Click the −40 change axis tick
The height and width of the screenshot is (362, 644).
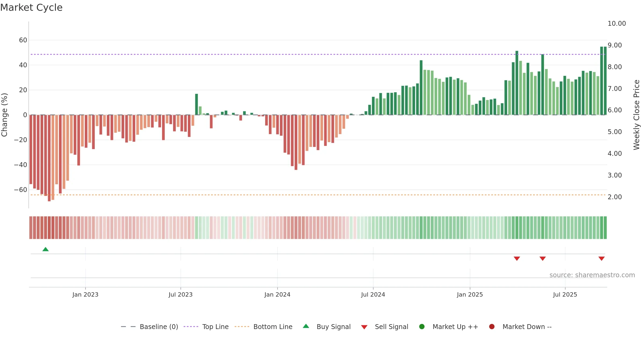pos(21,165)
